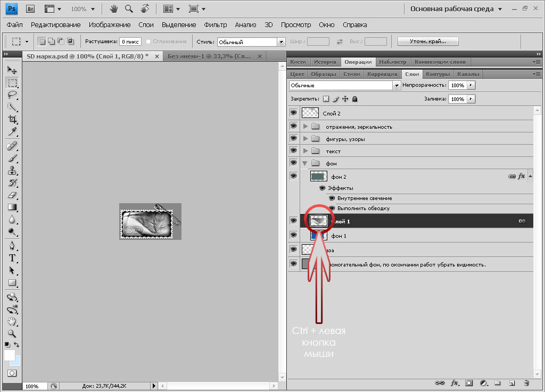Select the Clone Stamp tool
Image resolution: width=545 pixels, height=392 pixels.
12,171
